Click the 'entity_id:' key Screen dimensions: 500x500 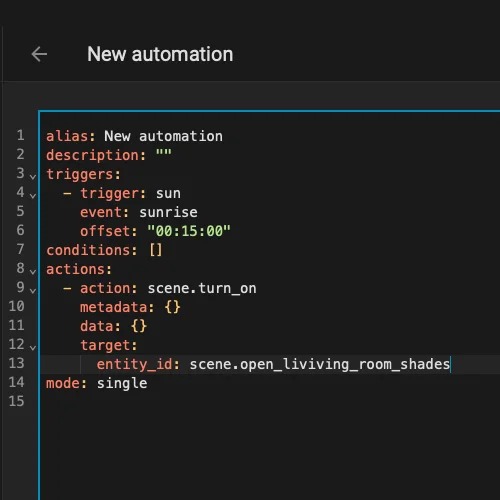click(138, 364)
